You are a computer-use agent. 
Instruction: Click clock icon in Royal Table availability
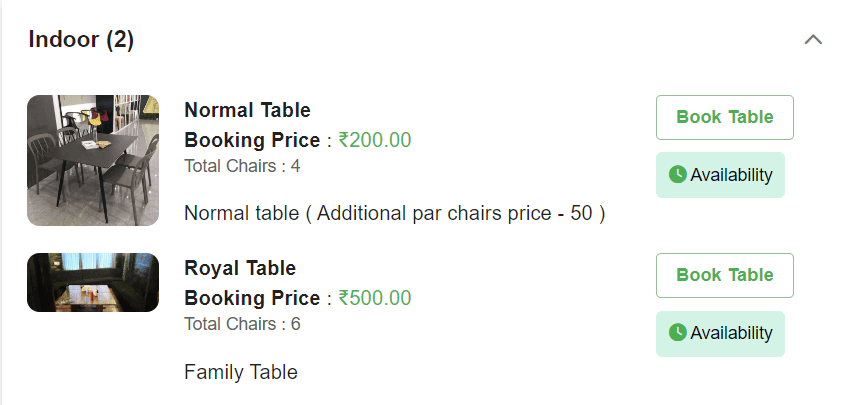coord(677,333)
